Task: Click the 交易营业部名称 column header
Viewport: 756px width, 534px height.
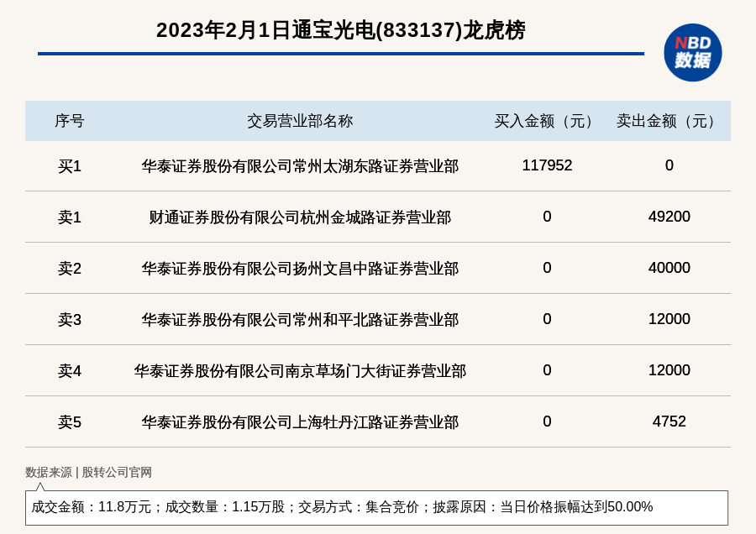Action: 300,121
